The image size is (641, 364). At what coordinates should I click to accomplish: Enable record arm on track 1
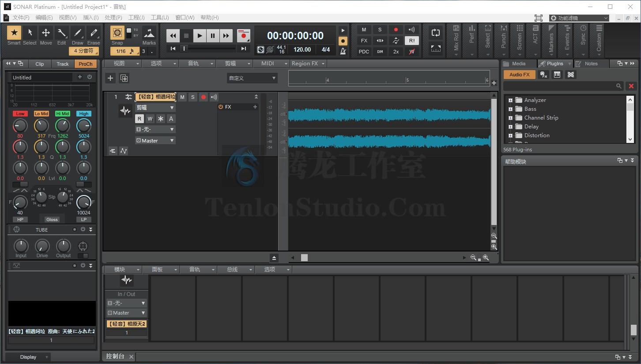click(203, 97)
